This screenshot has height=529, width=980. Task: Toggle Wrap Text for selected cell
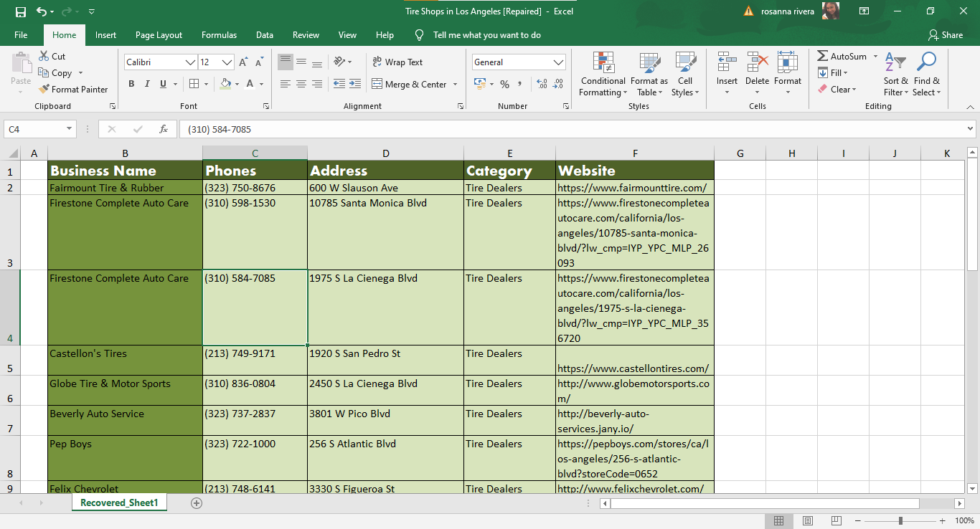(x=397, y=62)
